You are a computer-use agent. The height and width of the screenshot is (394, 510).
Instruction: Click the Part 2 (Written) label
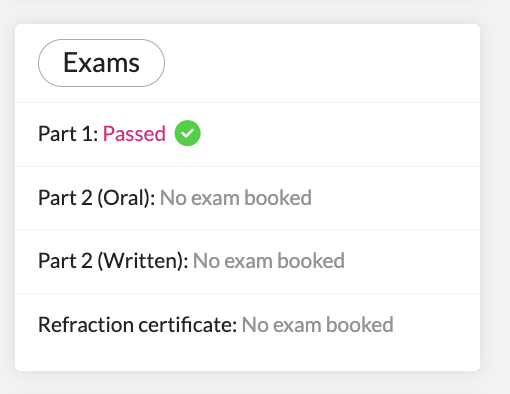click(x=113, y=261)
